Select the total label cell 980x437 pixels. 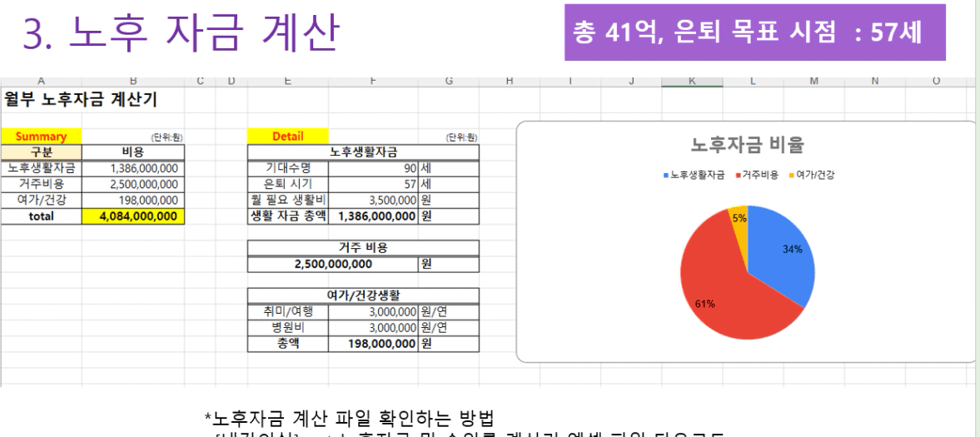pos(42,216)
